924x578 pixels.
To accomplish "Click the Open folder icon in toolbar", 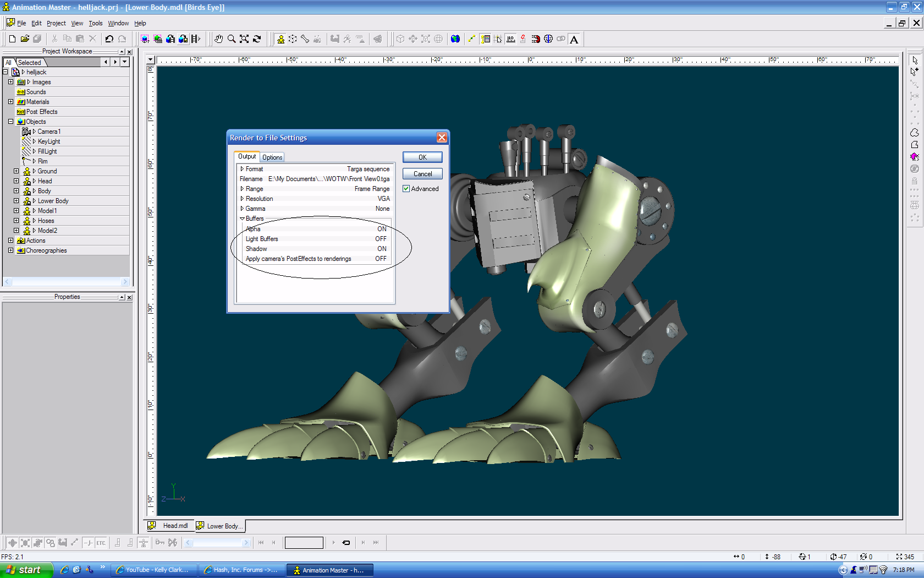I will tap(25, 39).
